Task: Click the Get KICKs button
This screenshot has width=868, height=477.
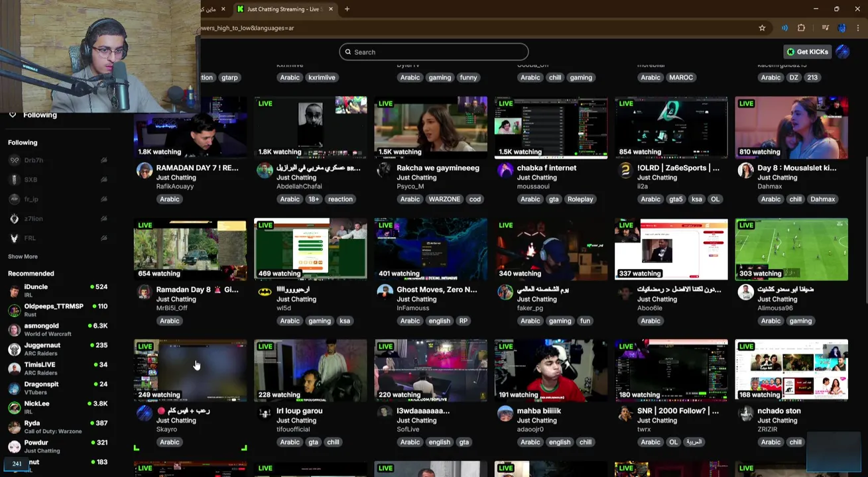Action: [x=807, y=52]
